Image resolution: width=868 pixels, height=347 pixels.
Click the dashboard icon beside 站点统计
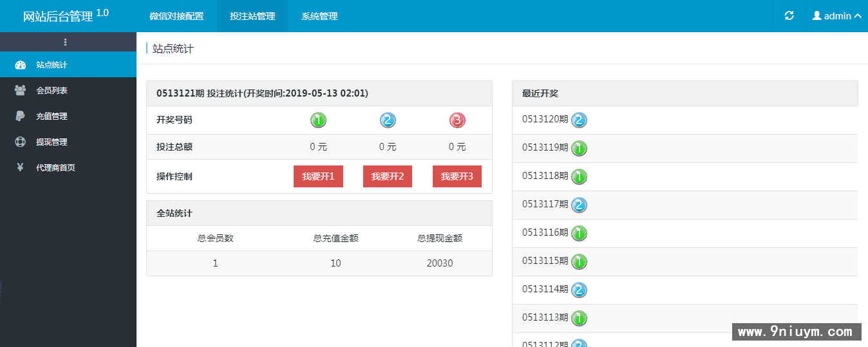coord(20,65)
